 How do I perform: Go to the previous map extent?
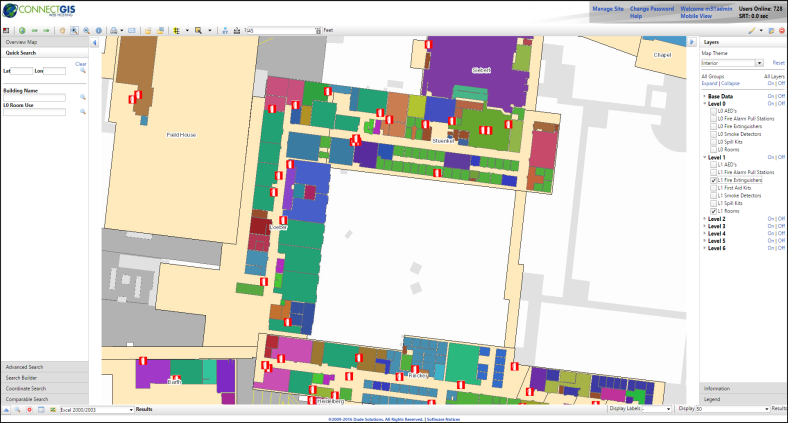click(x=35, y=30)
